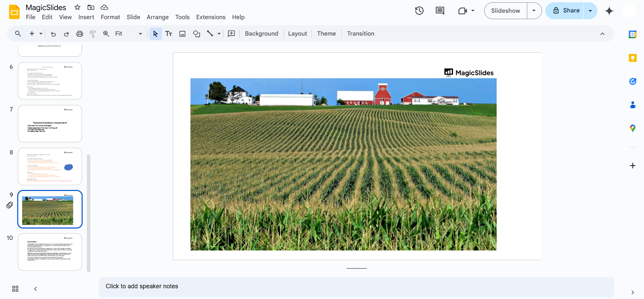644x299 pixels.
Task: Open the Fit zoom level dropdown
Action: click(x=129, y=34)
